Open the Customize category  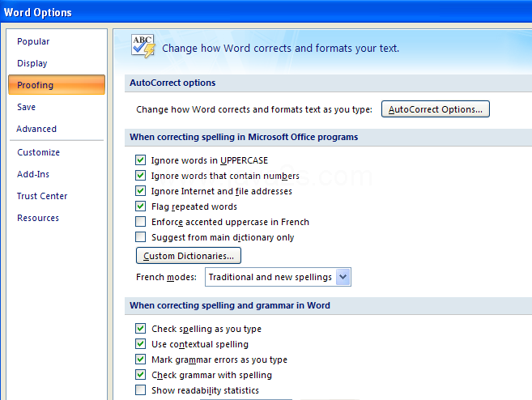click(38, 152)
